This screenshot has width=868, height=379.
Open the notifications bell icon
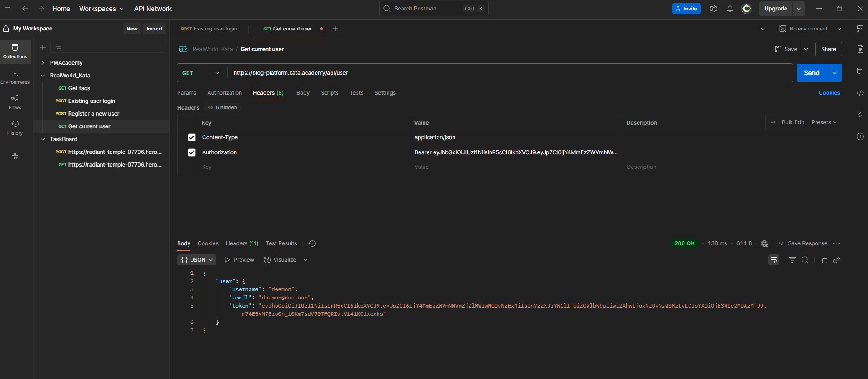click(730, 9)
